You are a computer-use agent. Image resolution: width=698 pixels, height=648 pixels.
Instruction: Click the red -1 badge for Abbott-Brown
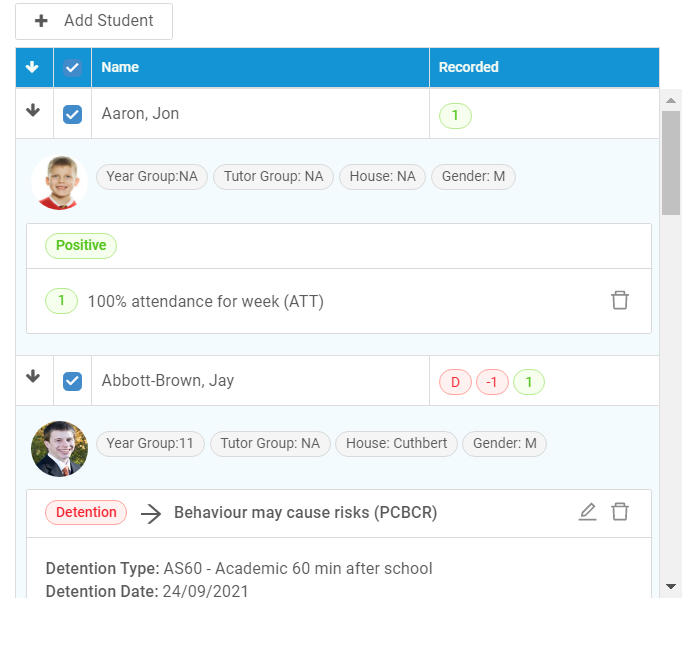tap(492, 382)
